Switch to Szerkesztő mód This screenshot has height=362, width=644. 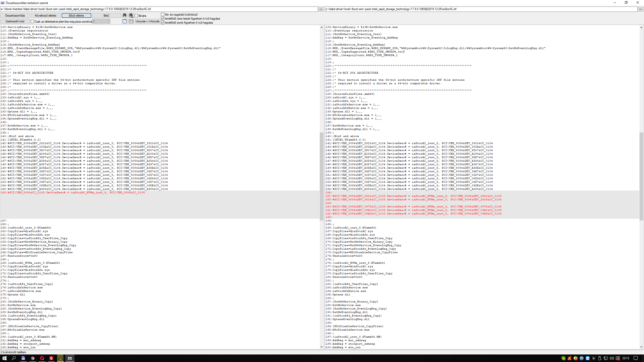[15, 21]
